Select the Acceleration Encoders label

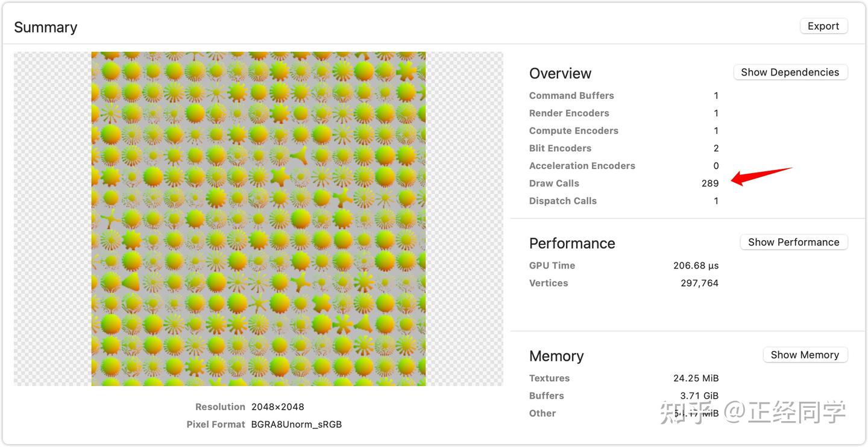coord(582,165)
